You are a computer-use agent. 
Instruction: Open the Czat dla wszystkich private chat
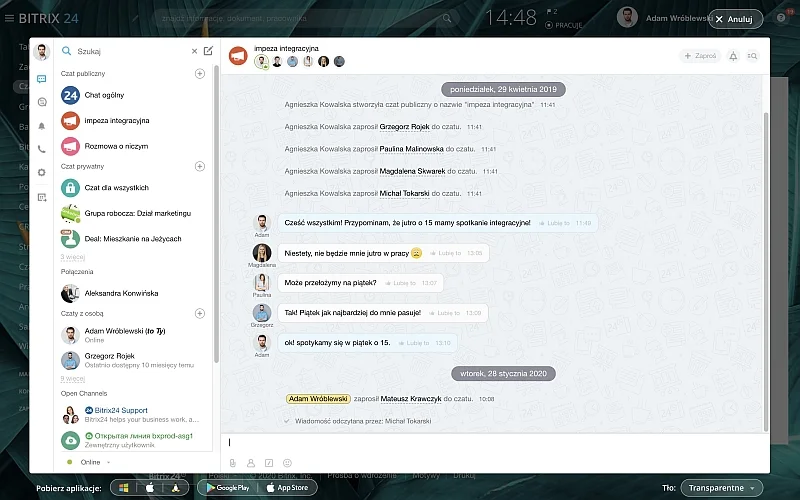133,188
